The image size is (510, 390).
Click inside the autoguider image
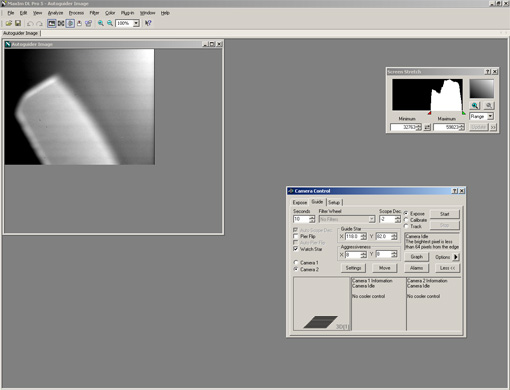(80, 107)
